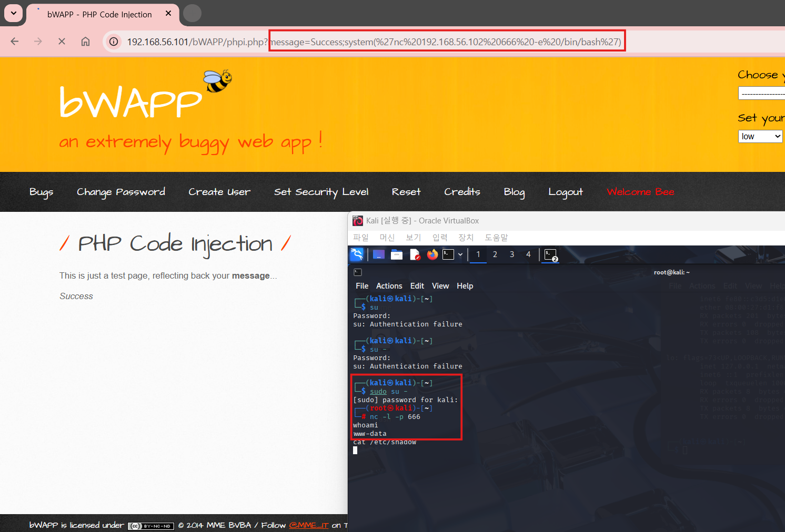Click the Reset nav link

coord(406,192)
